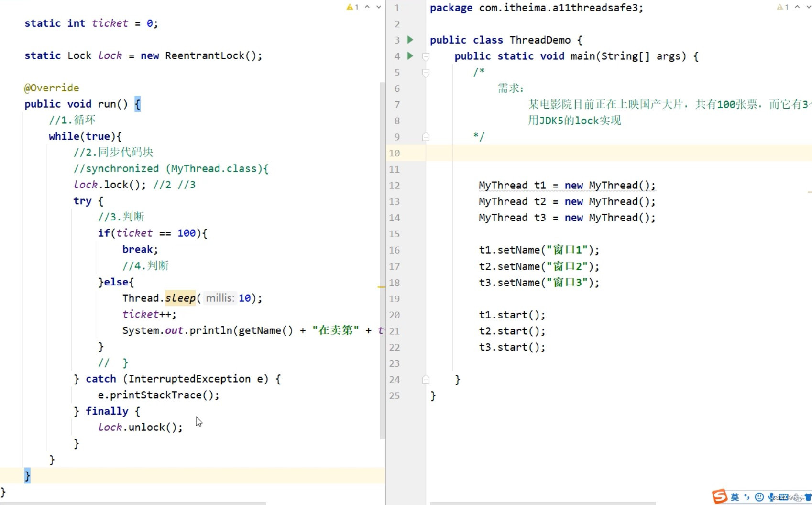
Task: Click the if(ticket == 100) condition
Action: pyautogui.click(x=153, y=233)
